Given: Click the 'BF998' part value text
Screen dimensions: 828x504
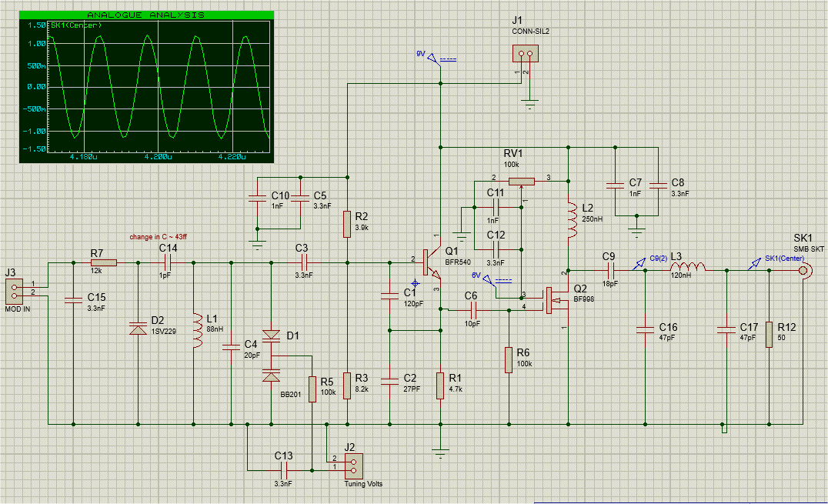Looking at the screenshot, I should click(x=584, y=299).
